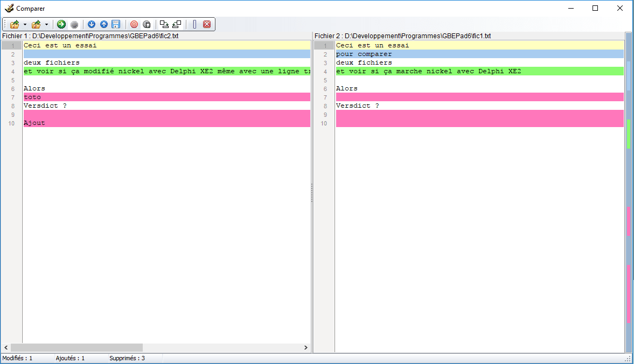Click the toolbar drag grip handle
634x364 pixels.
click(x=5, y=25)
